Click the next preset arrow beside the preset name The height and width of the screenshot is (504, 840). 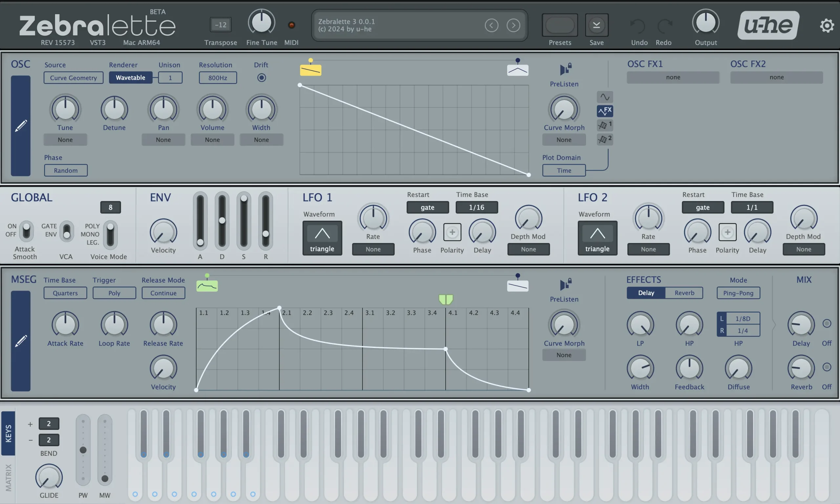click(513, 25)
